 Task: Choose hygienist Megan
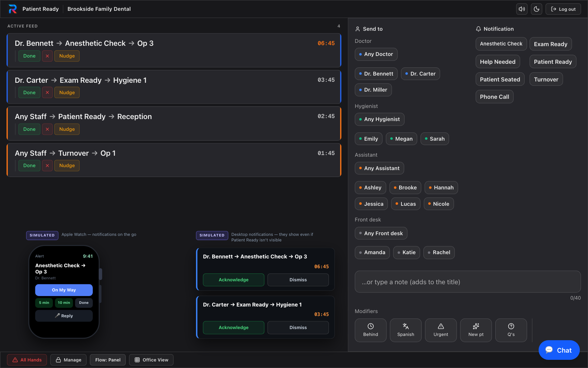click(x=401, y=139)
